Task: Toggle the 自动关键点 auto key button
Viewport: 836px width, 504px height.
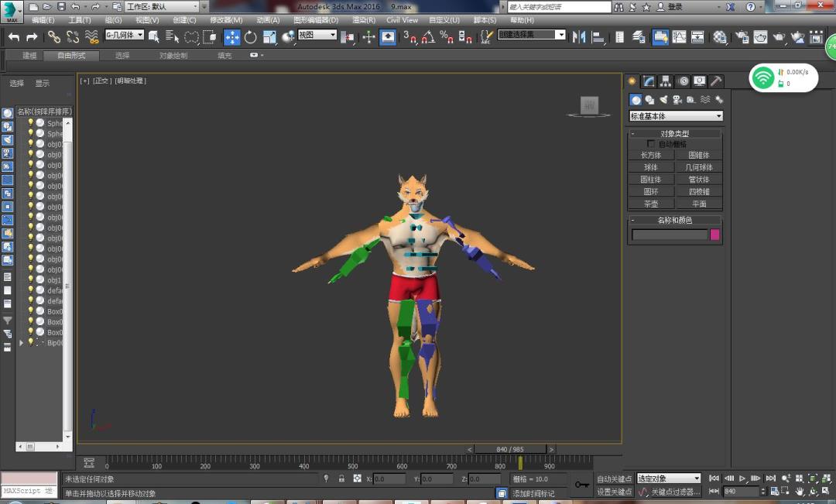Action: point(614,479)
